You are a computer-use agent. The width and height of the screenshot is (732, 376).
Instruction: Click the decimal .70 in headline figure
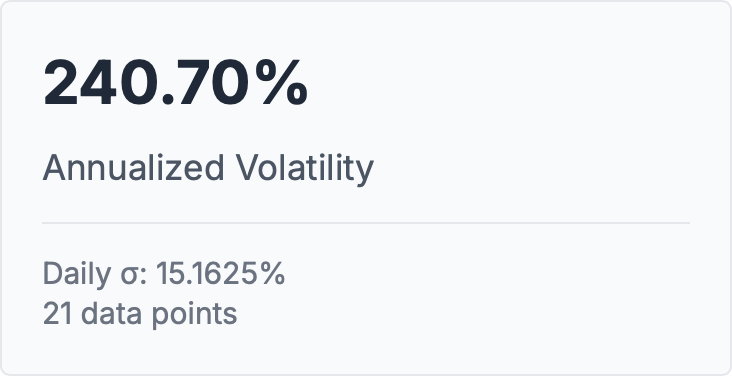(204, 83)
